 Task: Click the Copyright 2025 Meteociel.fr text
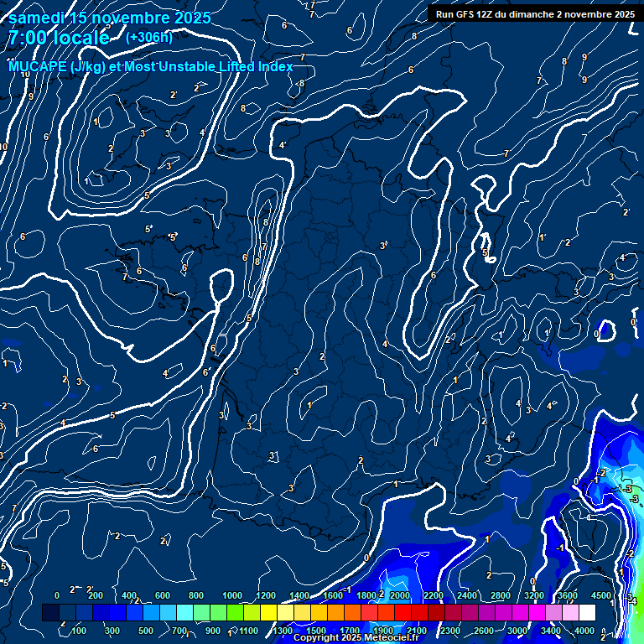[x=356, y=637]
